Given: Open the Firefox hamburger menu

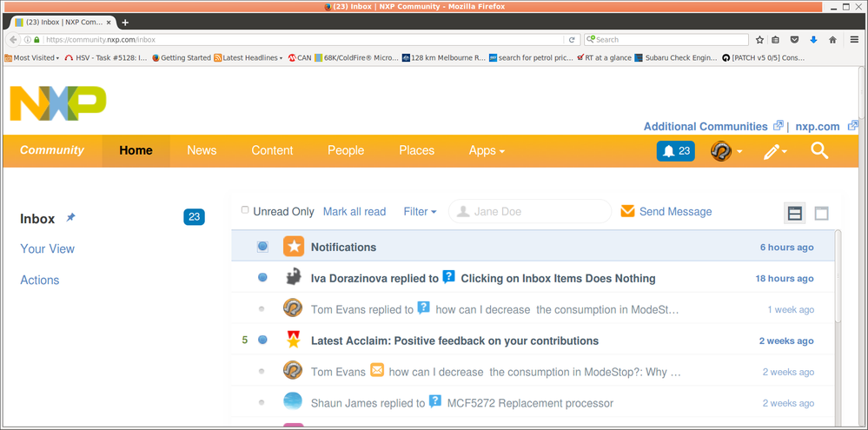Looking at the screenshot, I should pyautogui.click(x=855, y=40).
